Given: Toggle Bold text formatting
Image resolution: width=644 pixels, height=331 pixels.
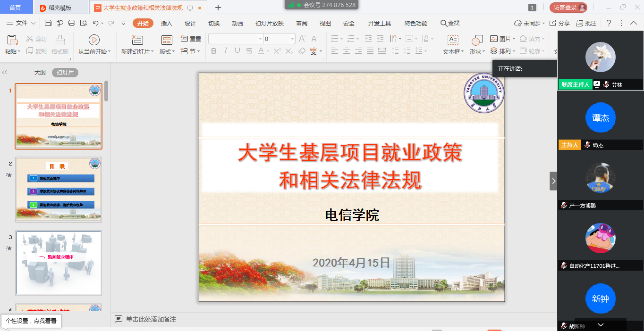Looking at the screenshot, I should (x=213, y=51).
